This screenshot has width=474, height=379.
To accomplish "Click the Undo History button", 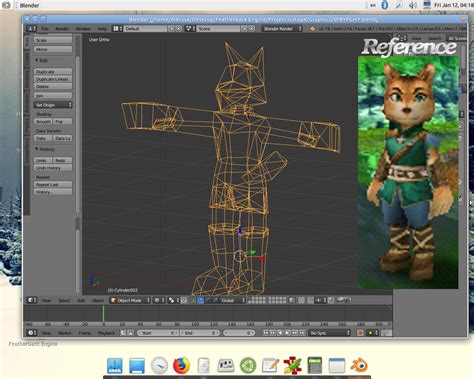I will pyautogui.click(x=53, y=168).
